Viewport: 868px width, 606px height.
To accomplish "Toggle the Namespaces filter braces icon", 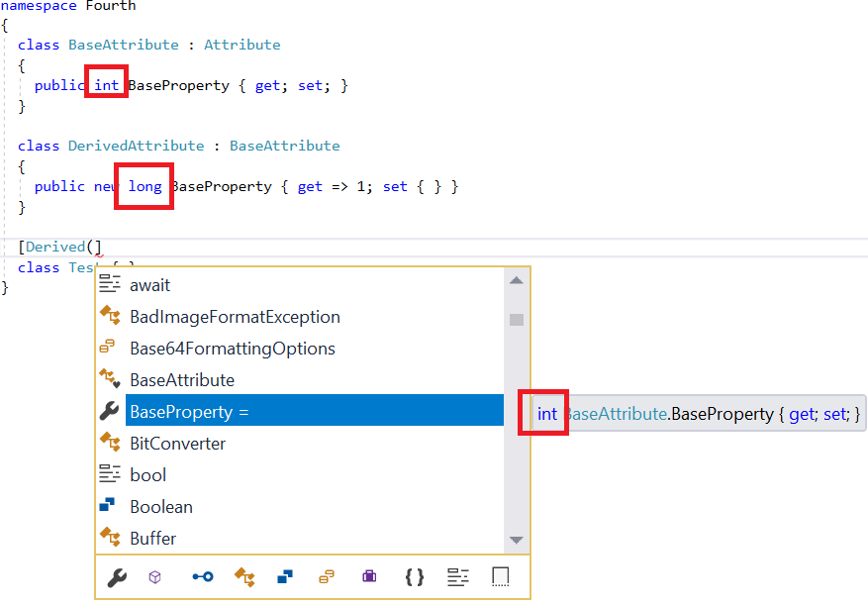I will 415,577.
